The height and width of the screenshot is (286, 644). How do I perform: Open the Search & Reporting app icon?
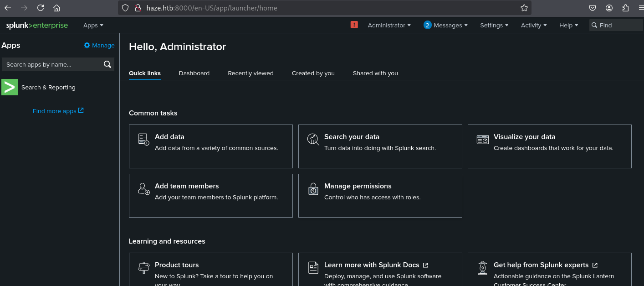10,87
